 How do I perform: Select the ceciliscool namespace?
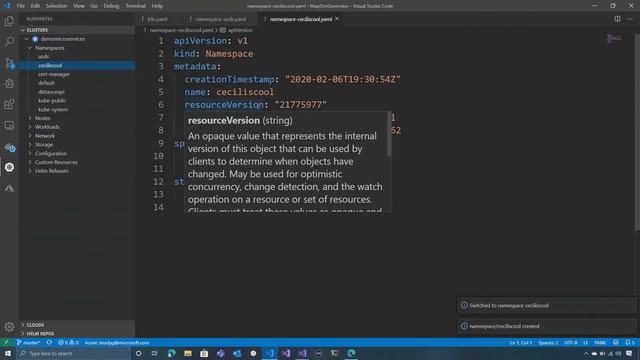coord(50,65)
